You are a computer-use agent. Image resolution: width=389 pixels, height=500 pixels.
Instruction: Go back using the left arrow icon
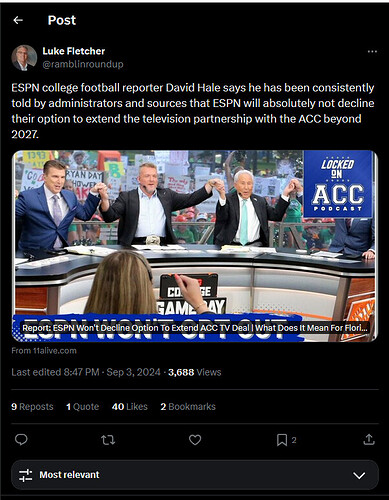[18, 20]
